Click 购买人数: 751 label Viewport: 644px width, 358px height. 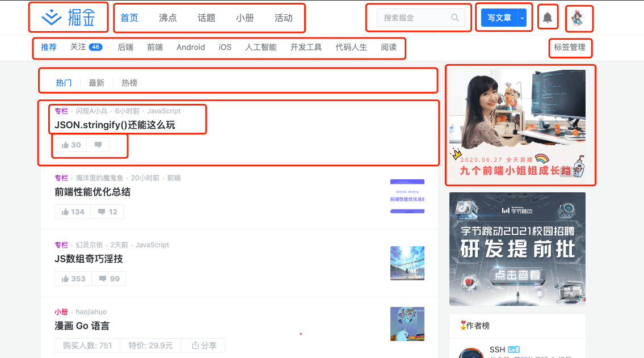(87, 346)
